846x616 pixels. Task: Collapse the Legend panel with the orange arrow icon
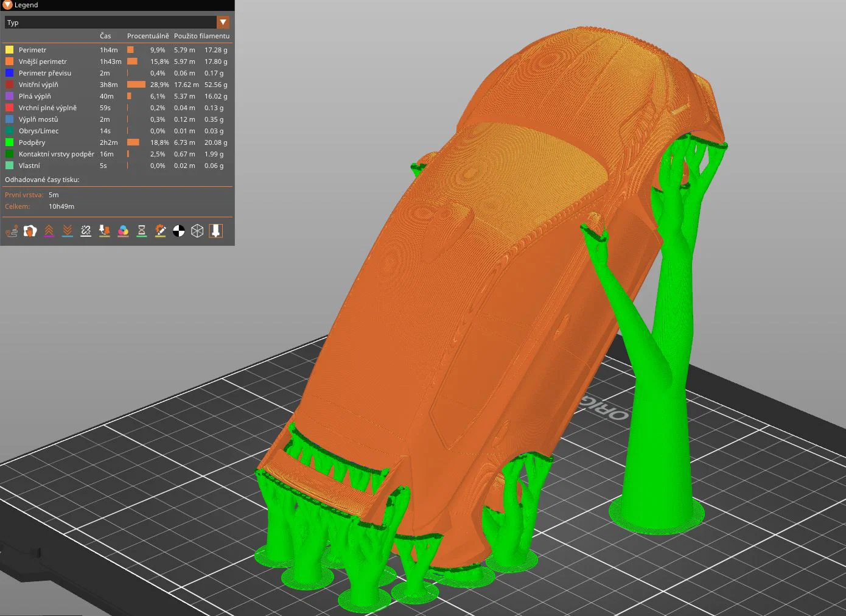tap(7, 5)
